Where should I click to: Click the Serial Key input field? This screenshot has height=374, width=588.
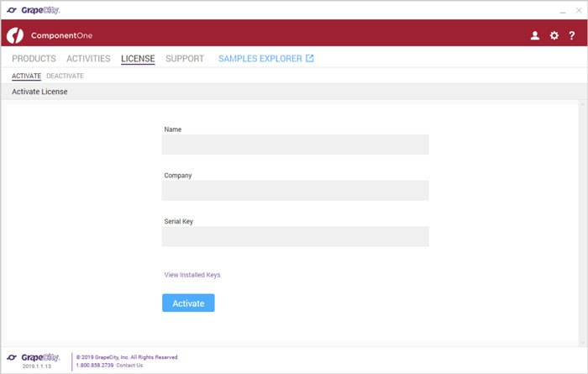point(295,236)
